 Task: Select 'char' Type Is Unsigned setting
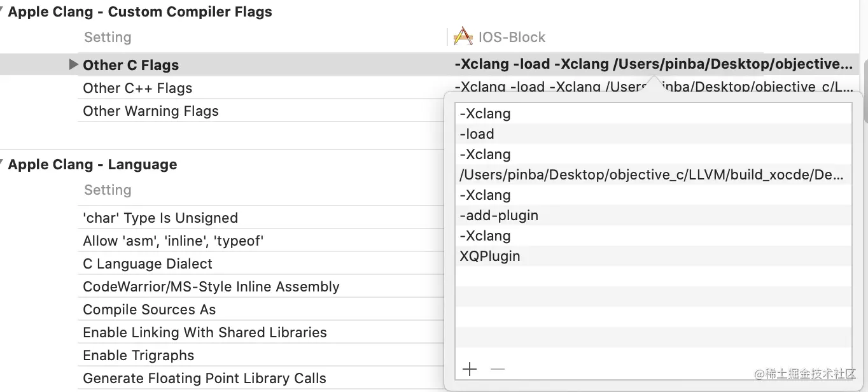[x=160, y=218]
